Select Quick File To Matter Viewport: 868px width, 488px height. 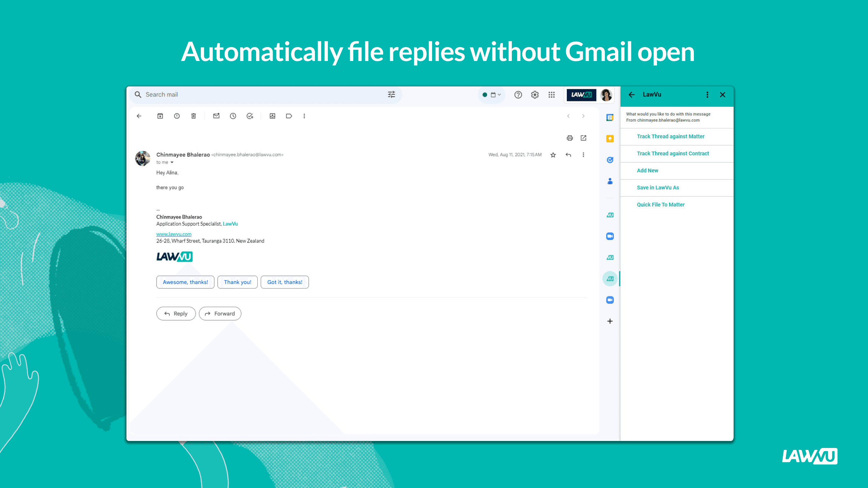661,205
